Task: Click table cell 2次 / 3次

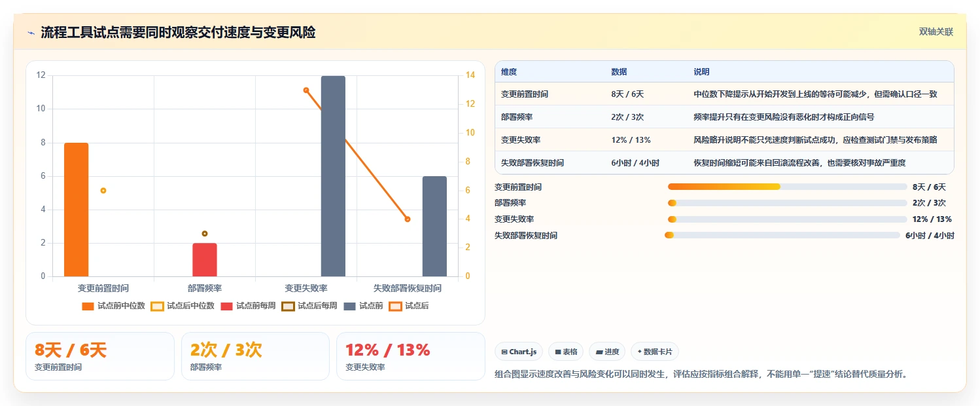Action: pos(627,117)
